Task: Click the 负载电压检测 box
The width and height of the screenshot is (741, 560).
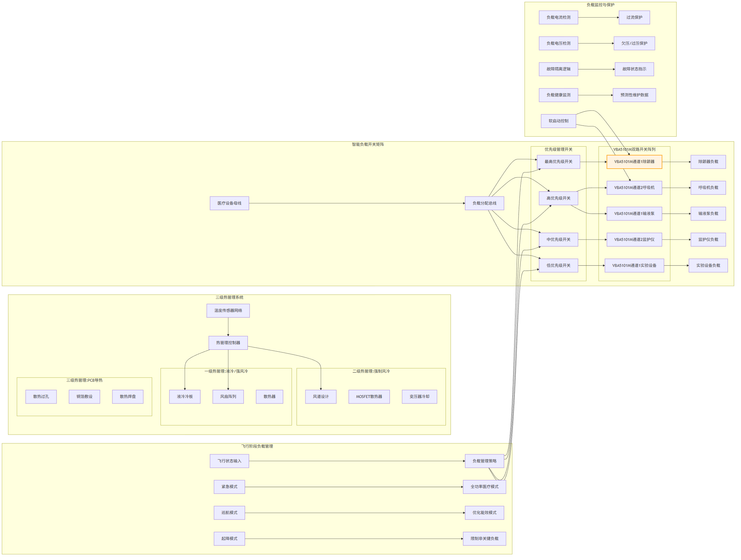Action: [x=559, y=43]
